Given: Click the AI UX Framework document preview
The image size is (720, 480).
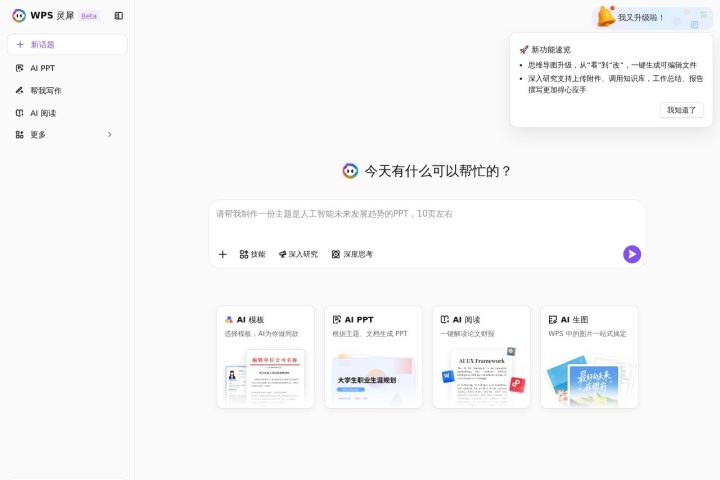Looking at the screenshot, I should [x=481, y=378].
